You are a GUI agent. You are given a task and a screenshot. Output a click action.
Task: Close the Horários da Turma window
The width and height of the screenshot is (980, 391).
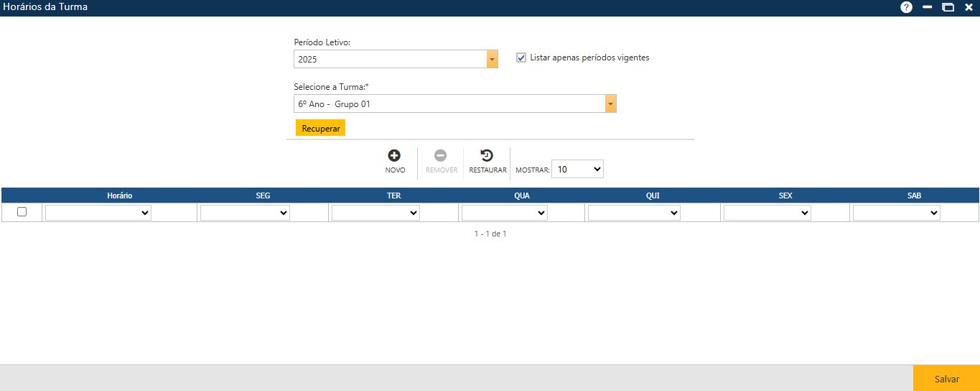click(968, 7)
